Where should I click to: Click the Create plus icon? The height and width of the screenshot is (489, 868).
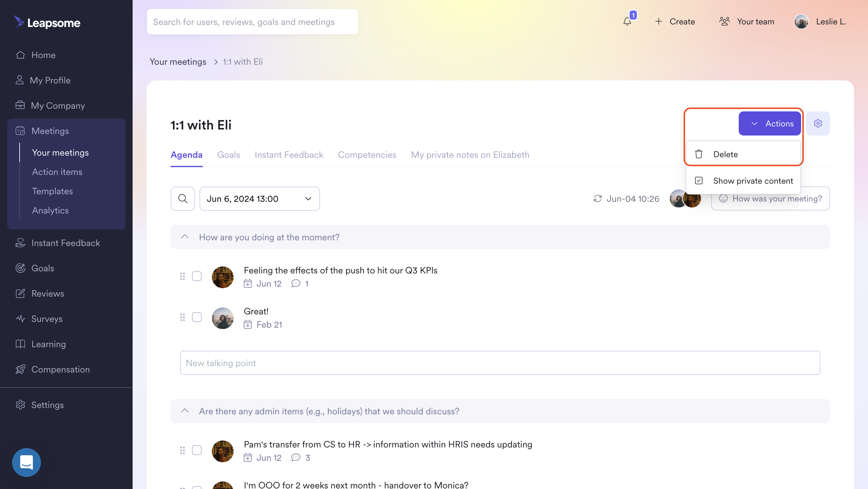tap(659, 22)
